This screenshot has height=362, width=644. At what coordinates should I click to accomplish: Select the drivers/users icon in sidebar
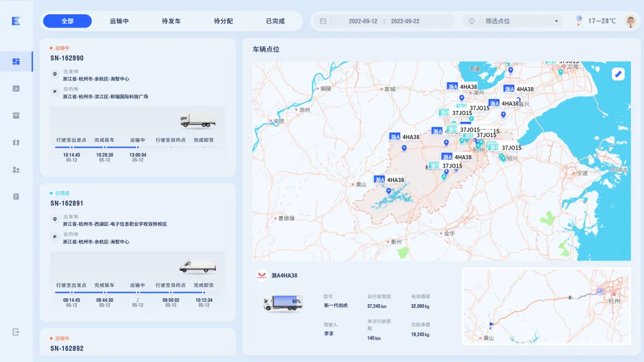pyautogui.click(x=17, y=169)
